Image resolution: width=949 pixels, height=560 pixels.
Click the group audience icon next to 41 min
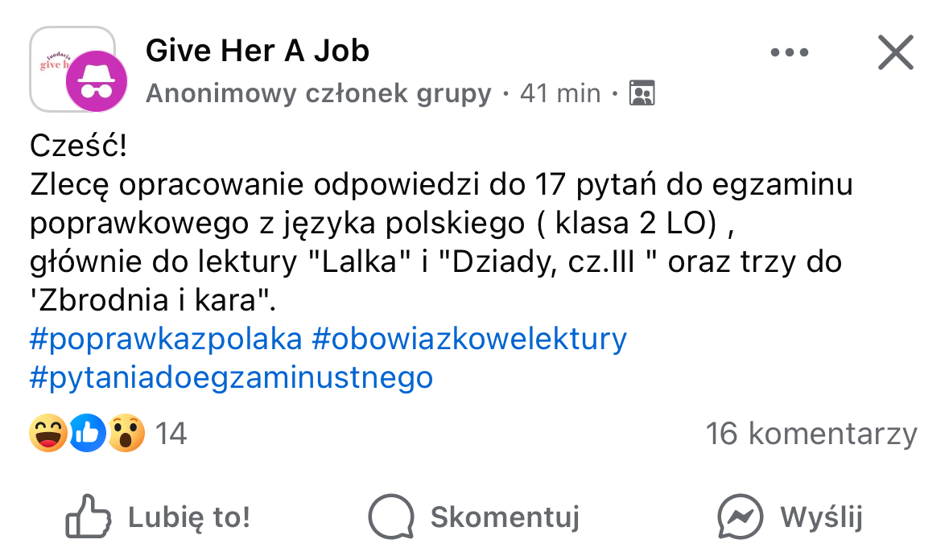642,93
